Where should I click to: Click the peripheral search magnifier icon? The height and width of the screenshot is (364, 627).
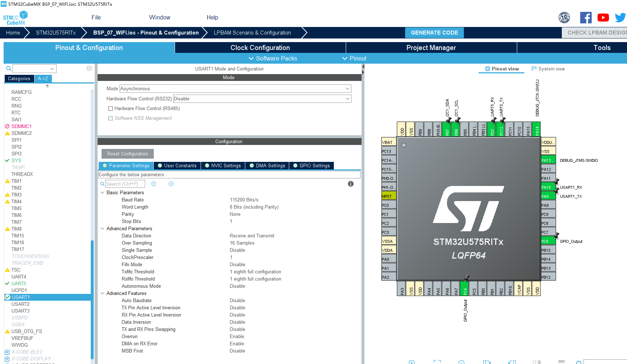point(9,68)
